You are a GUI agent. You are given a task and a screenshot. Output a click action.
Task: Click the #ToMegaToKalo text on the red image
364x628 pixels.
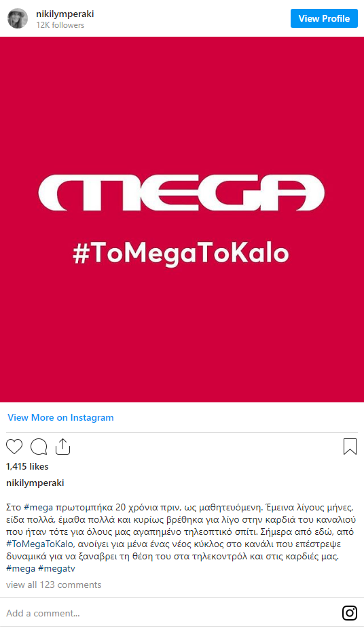[x=181, y=254]
